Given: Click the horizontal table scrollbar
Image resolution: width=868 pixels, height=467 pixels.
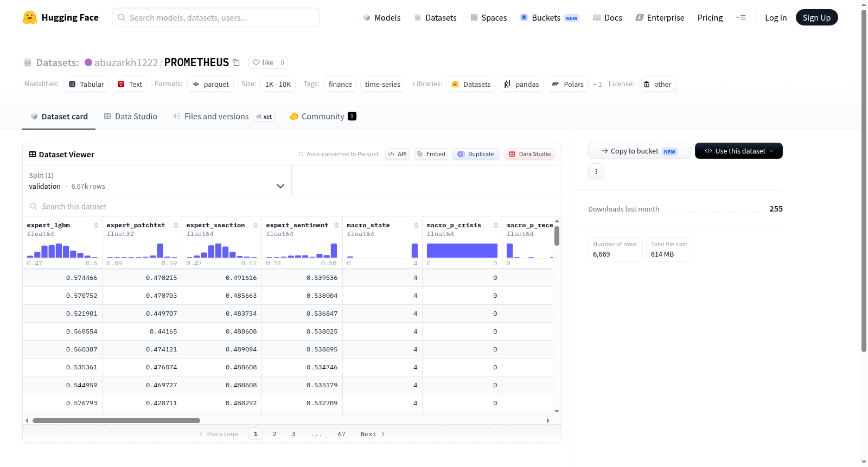Looking at the screenshot, I should coord(116,420).
